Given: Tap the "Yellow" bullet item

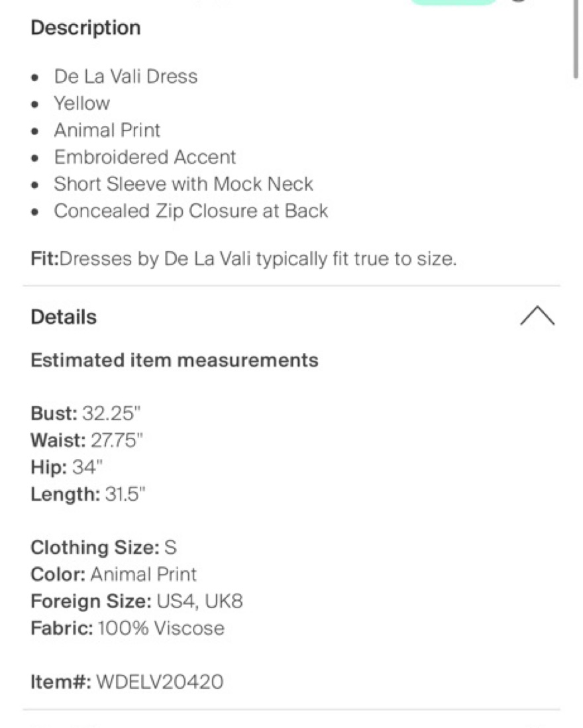Looking at the screenshot, I should coord(82,103).
